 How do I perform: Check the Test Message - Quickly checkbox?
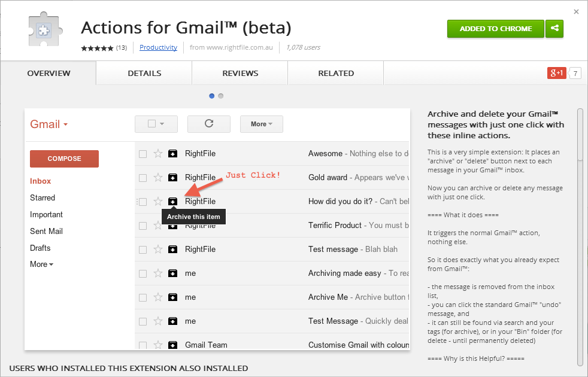pos(143,322)
